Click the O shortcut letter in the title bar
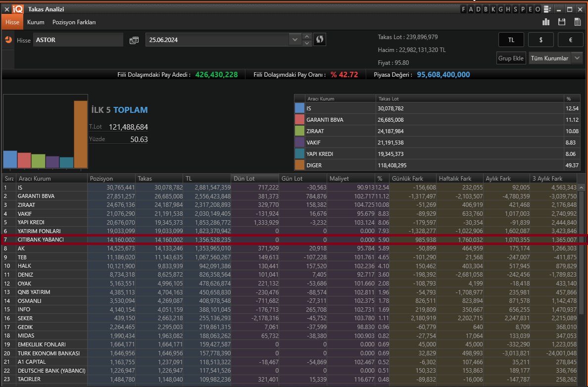Image resolution: width=588 pixels, height=387 pixels. (x=538, y=9)
